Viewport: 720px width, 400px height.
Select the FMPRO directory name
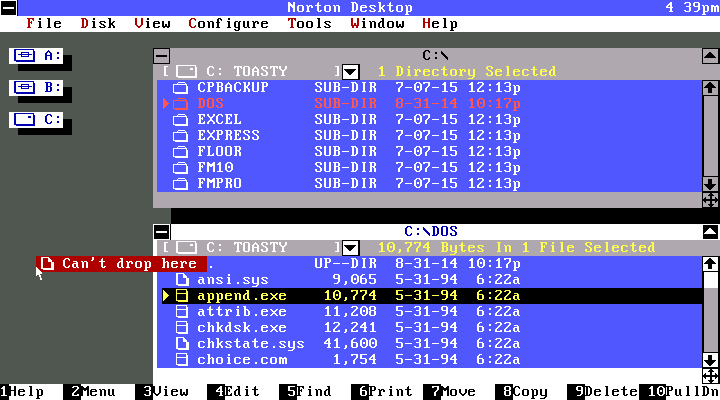[x=219, y=184]
